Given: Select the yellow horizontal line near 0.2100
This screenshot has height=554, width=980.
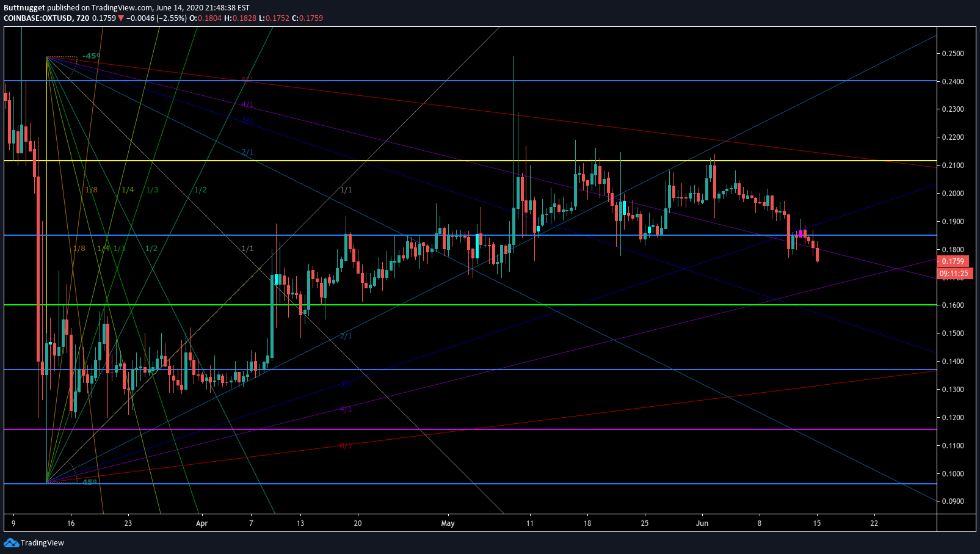Looking at the screenshot, I should click(x=470, y=161).
